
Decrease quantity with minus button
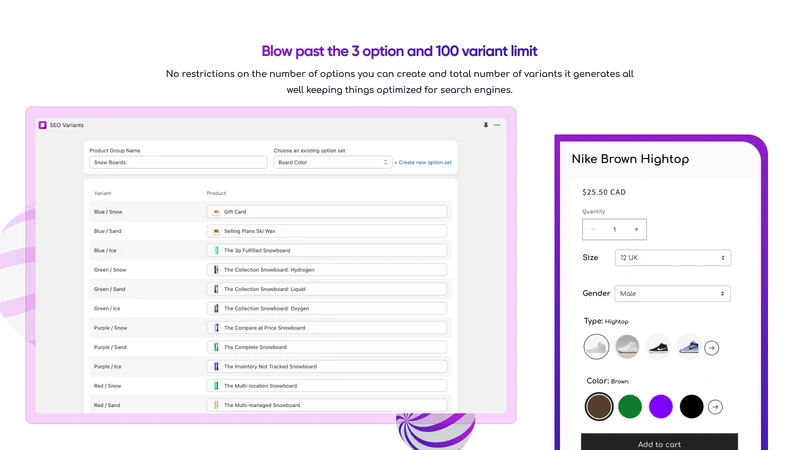(x=593, y=230)
